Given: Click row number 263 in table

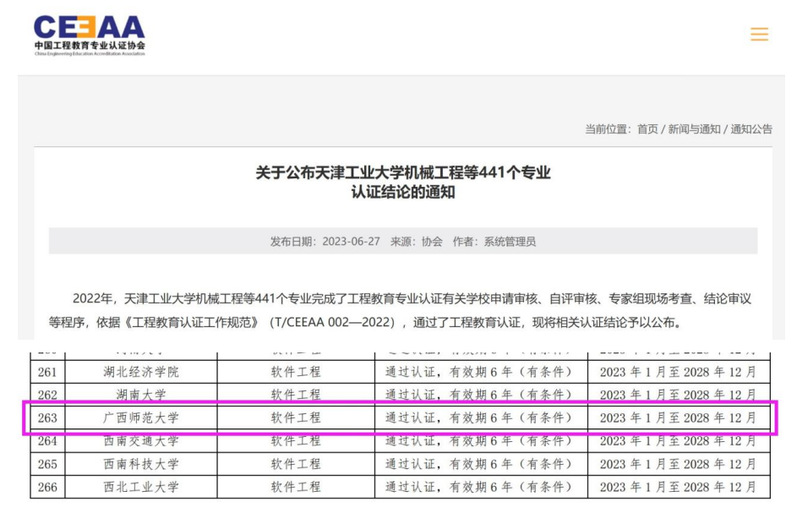Looking at the screenshot, I should pyautogui.click(x=47, y=417).
